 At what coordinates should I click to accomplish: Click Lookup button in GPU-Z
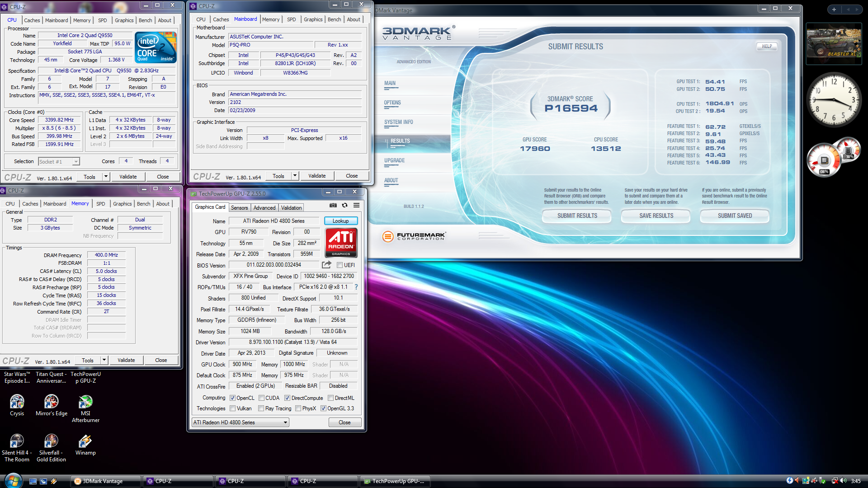click(340, 221)
